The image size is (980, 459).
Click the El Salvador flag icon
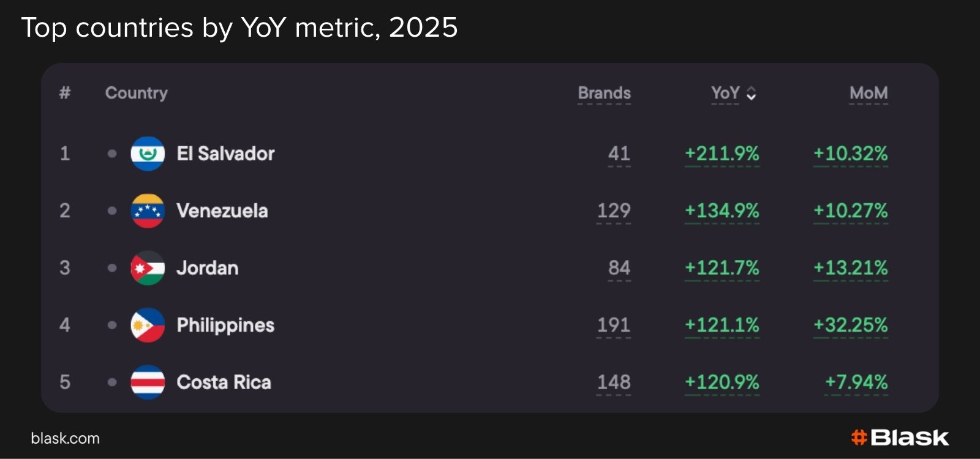tap(148, 154)
